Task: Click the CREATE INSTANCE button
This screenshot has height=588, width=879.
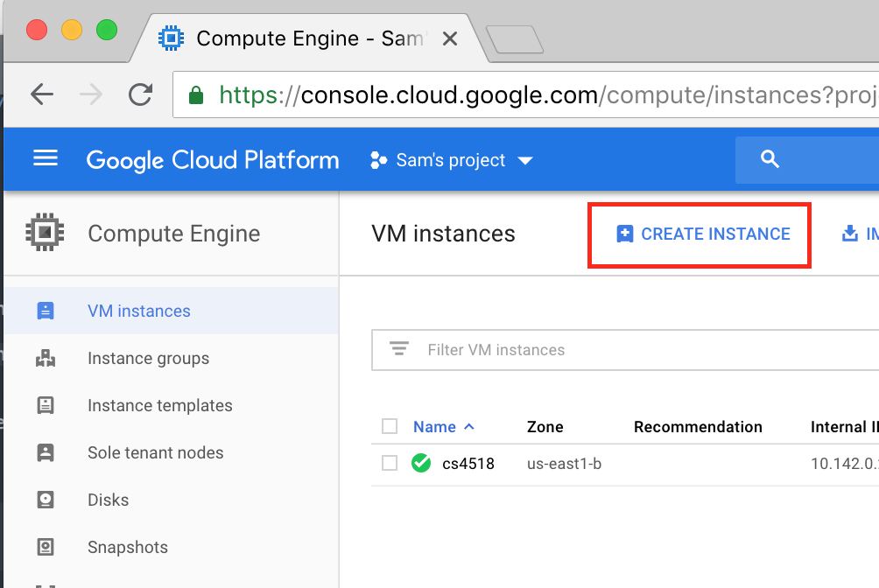Action: point(704,234)
